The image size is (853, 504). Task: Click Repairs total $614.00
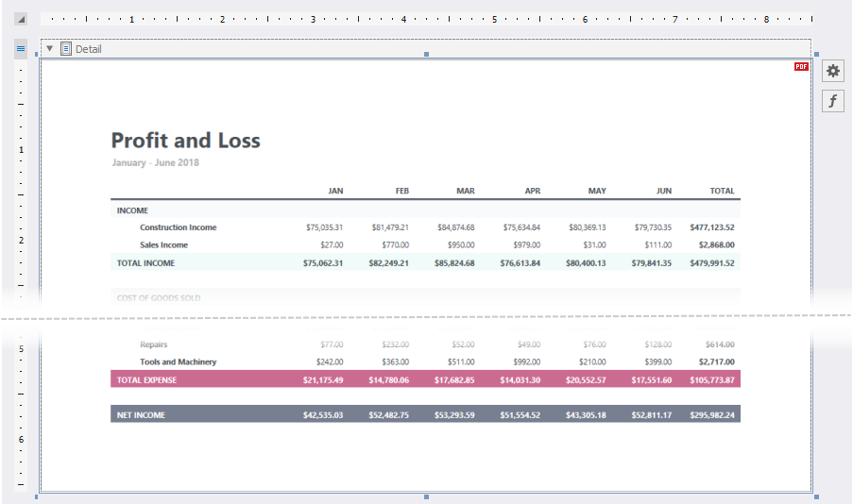click(720, 344)
